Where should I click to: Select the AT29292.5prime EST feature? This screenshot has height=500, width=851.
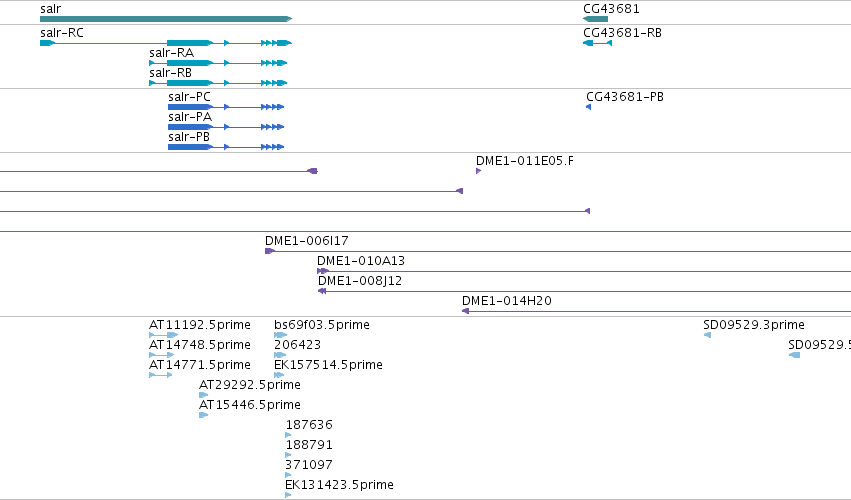coord(204,395)
